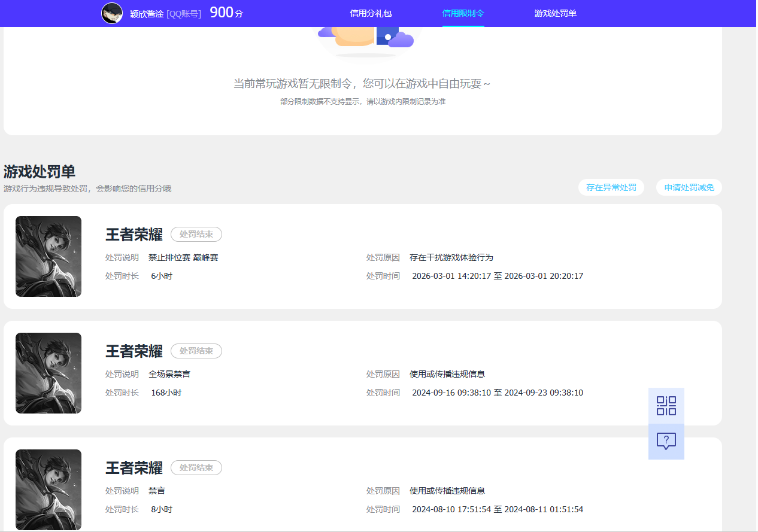Click the 900分 credit score
This screenshot has width=758, height=532.
pos(226,13)
